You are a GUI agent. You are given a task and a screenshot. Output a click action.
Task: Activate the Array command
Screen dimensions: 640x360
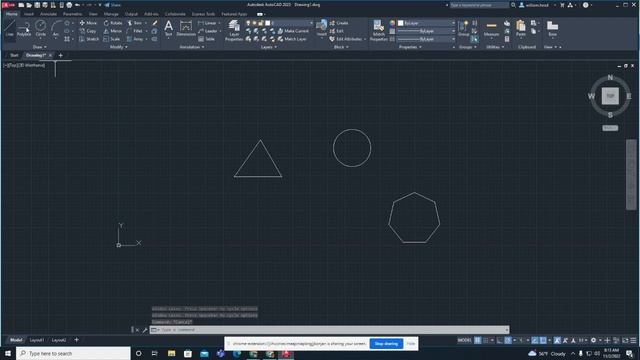click(136, 39)
